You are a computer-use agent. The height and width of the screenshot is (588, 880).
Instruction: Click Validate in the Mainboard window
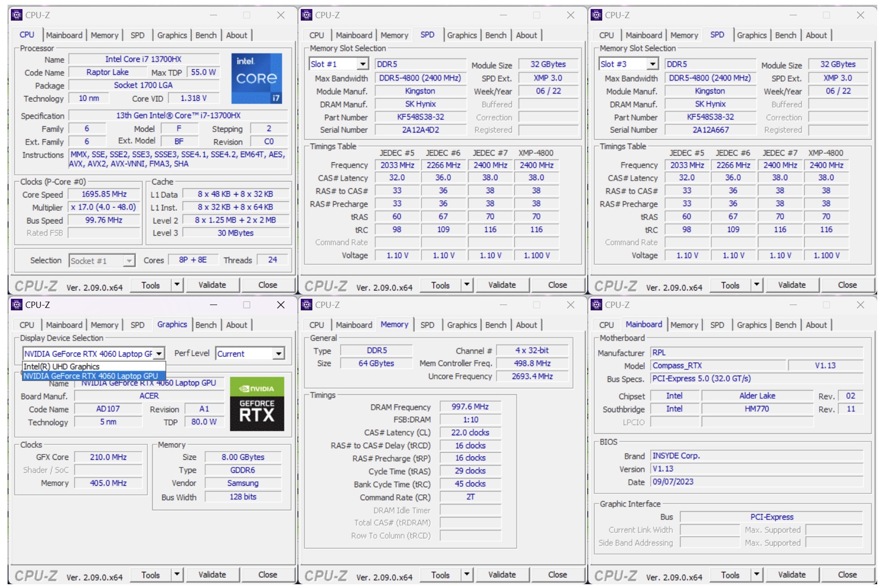coord(792,575)
